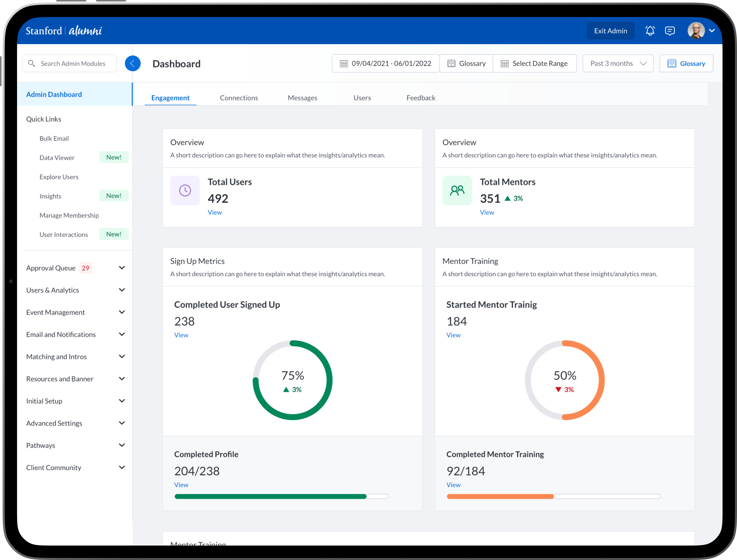Click the Total Mentors people icon
The height and width of the screenshot is (560, 737).
[457, 190]
